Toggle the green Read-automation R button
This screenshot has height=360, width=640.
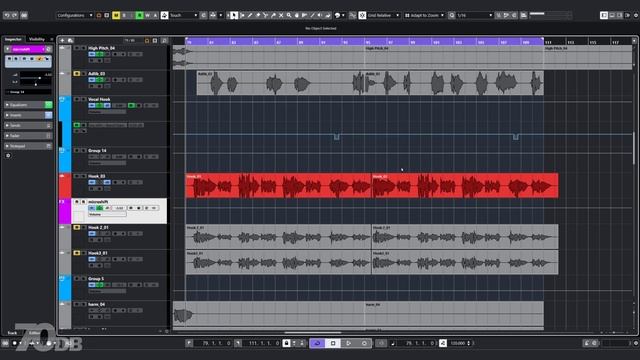tap(140, 15)
